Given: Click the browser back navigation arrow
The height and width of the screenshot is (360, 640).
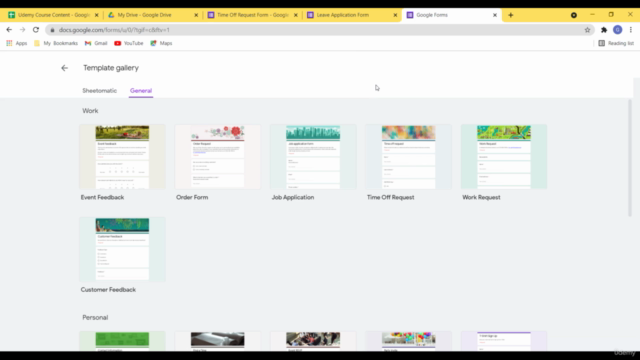Looking at the screenshot, I should [9, 30].
